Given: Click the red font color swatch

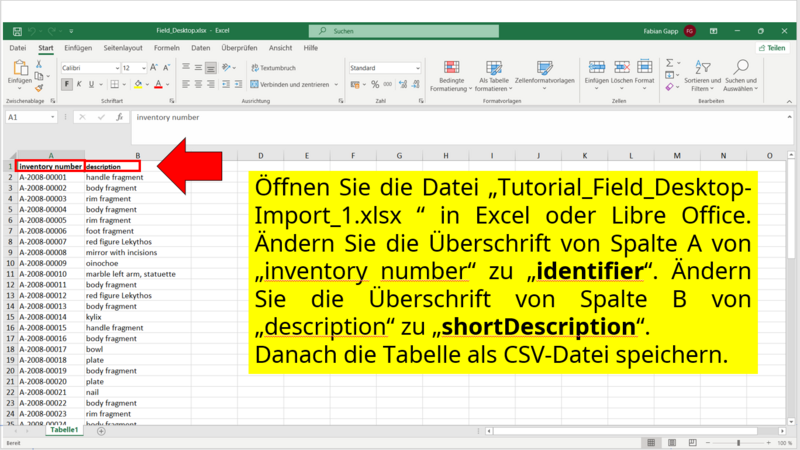Looking at the screenshot, I should (157, 85).
